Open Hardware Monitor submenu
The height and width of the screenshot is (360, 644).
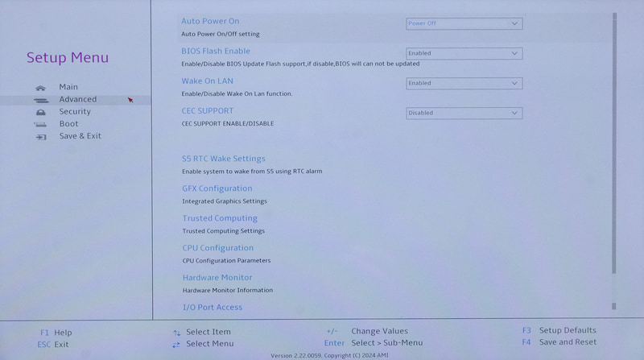pos(217,277)
